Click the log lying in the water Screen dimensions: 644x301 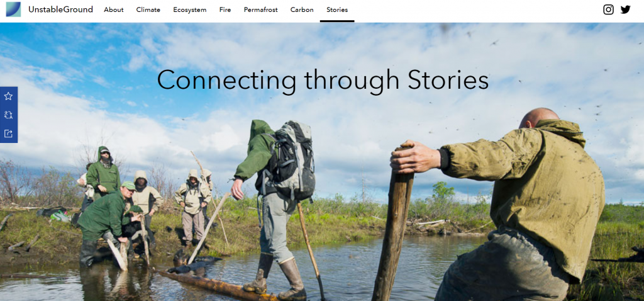coord(218,285)
